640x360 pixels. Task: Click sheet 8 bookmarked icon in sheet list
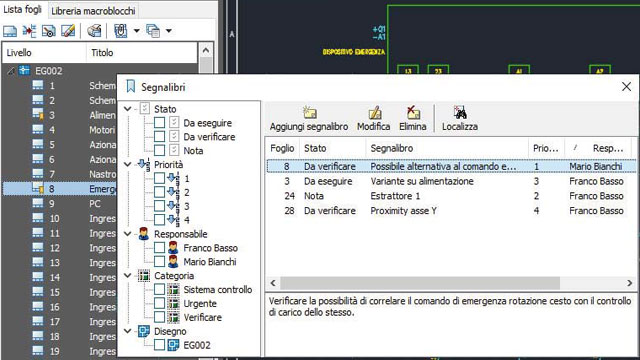click(38, 188)
